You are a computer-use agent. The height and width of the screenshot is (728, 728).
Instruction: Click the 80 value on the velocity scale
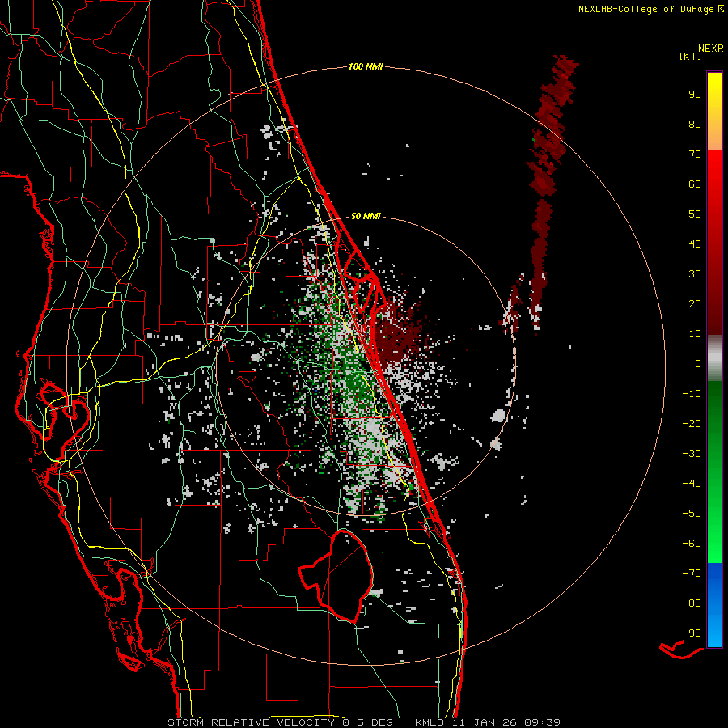695,124
